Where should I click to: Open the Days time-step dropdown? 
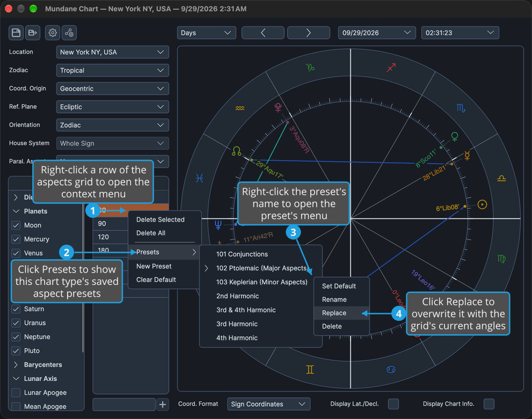click(206, 33)
